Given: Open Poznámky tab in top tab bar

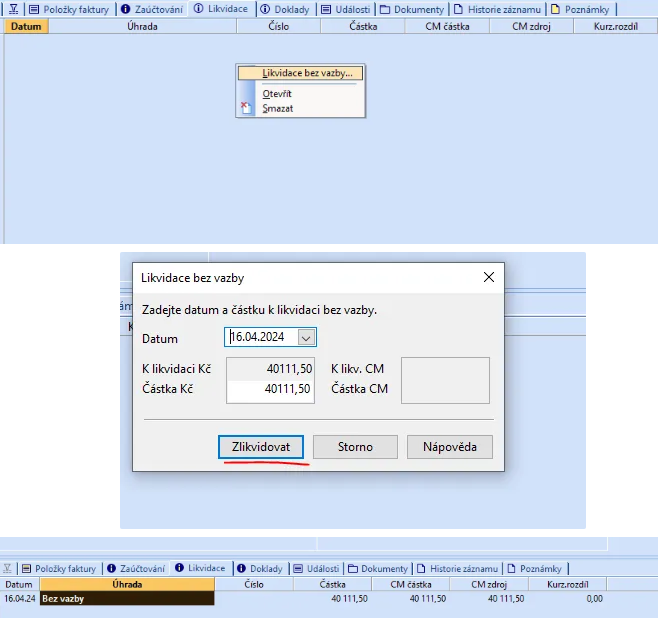Looking at the screenshot, I should [580, 9].
